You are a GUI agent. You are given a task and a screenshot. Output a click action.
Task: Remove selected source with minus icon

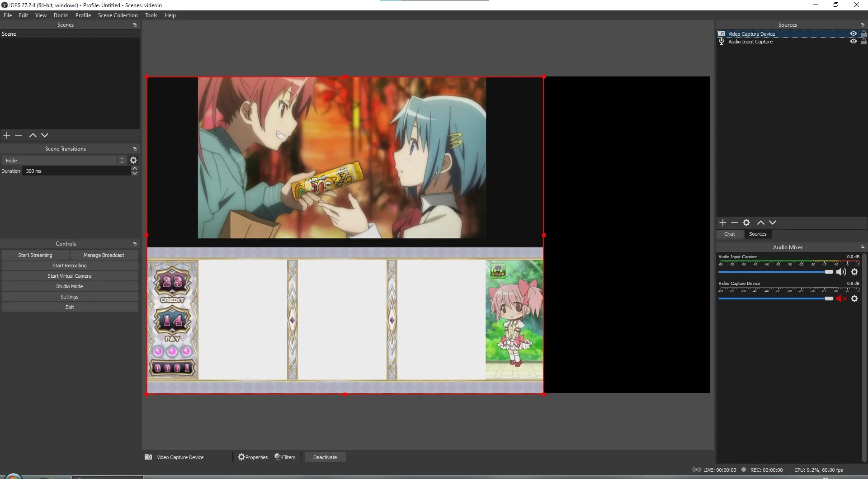pyautogui.click(x=735, y=223)
